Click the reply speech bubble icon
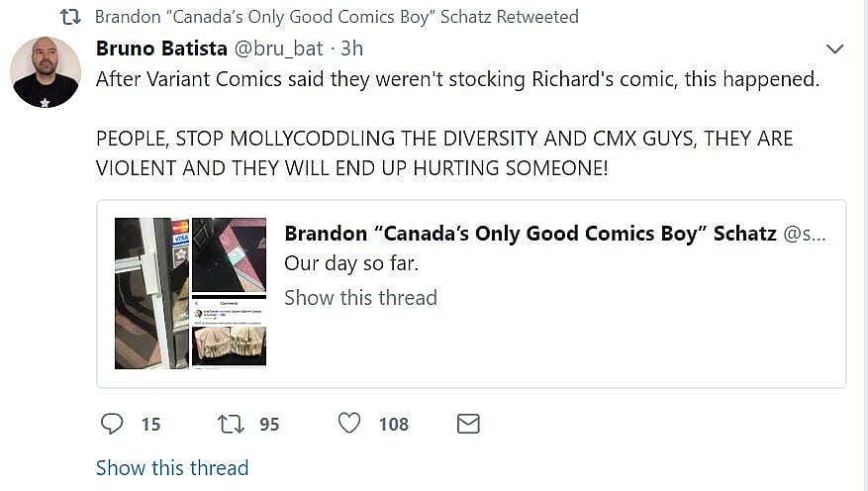Screen dimensions: 868x491 pyautogui.click(x=112, y=424)
